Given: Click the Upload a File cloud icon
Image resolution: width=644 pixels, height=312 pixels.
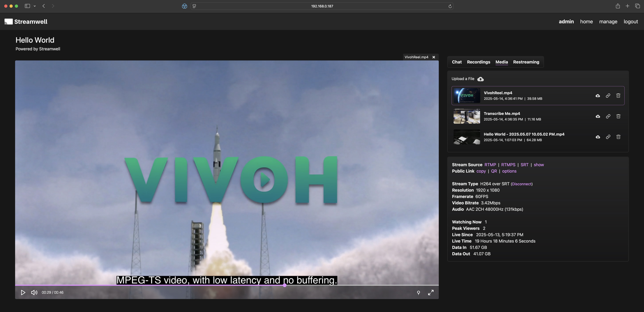Looking at the screenshot, I should click(480, 79).
